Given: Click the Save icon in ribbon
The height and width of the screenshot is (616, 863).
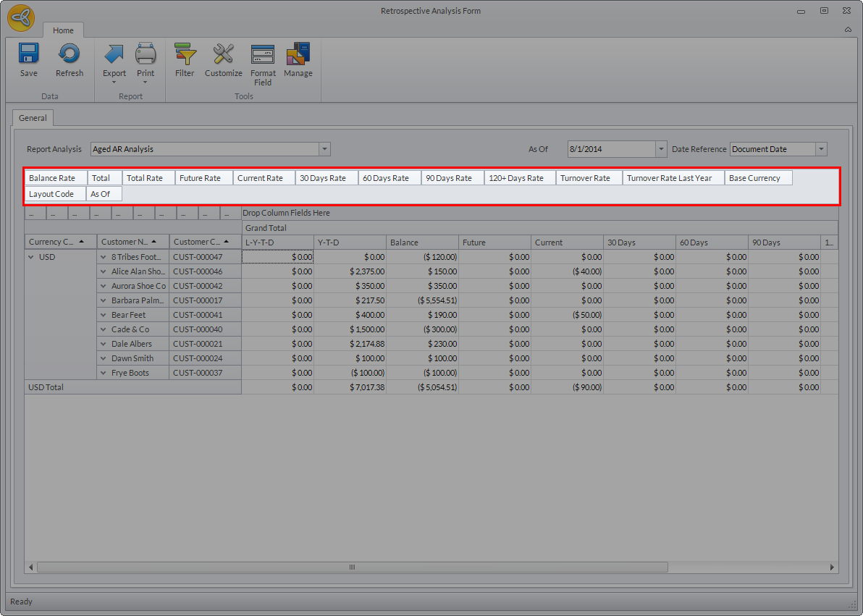Looking at the screenshot, I should coord(29,55).
